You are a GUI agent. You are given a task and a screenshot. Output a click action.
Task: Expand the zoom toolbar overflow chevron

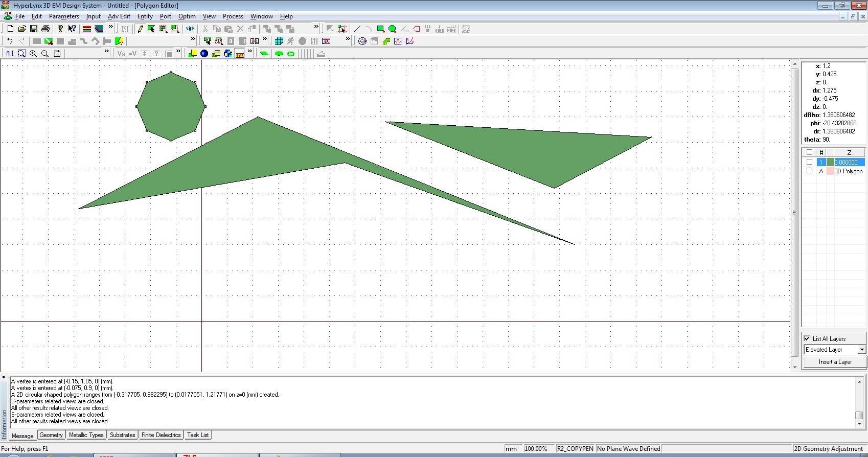pyautogui.click(x=107, y=52)
